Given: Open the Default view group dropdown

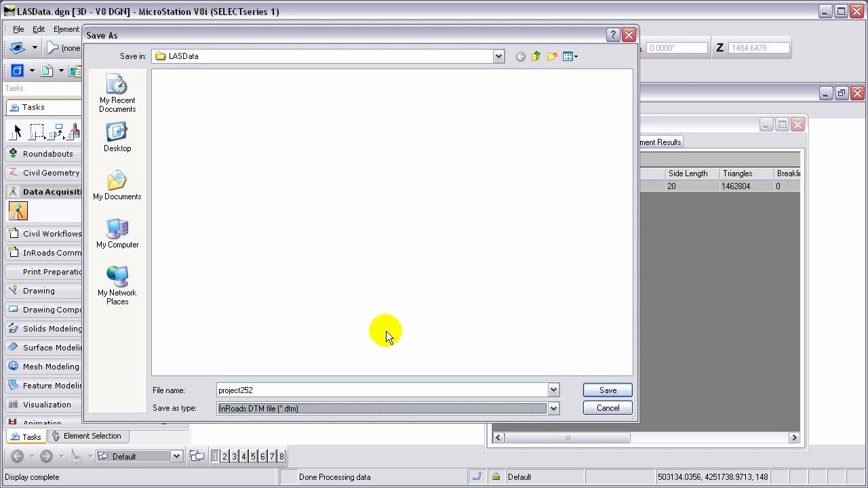Looking at the screenshot, I should click(176, 456).
